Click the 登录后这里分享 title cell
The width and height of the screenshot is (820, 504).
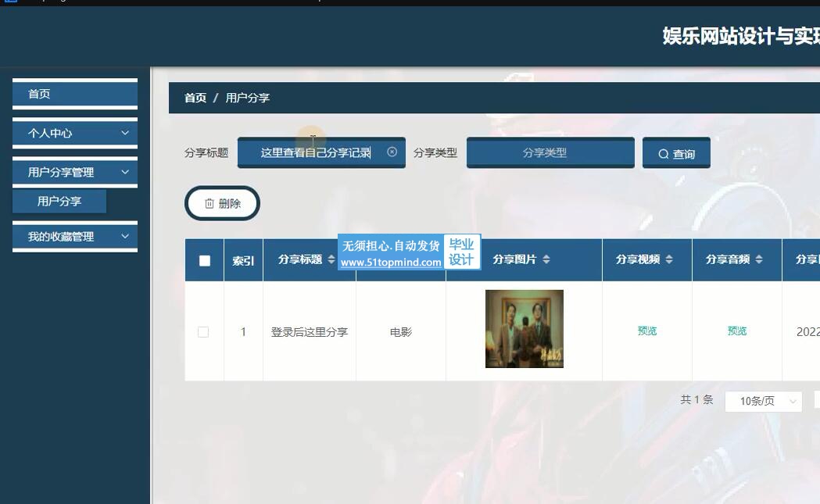click(309, 332)
